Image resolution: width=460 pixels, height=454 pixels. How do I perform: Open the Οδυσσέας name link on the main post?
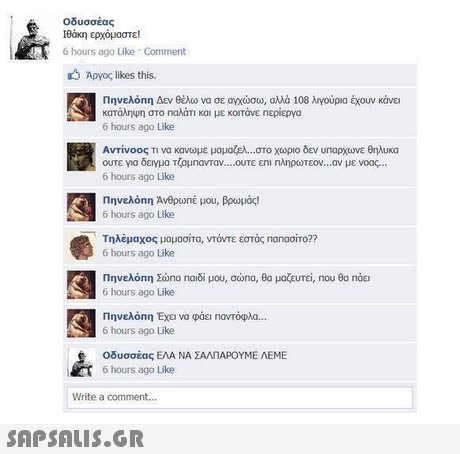(x=88, y=22)
